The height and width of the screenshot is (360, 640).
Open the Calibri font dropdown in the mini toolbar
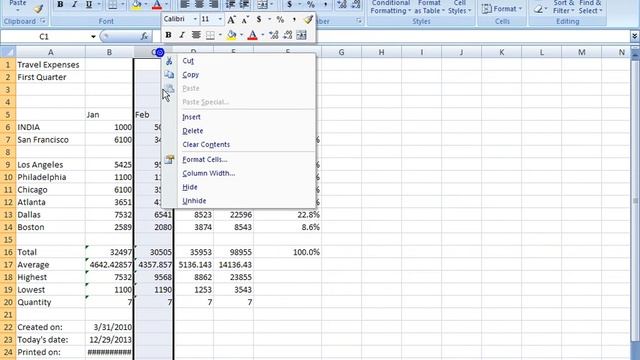tap(195, 19)
